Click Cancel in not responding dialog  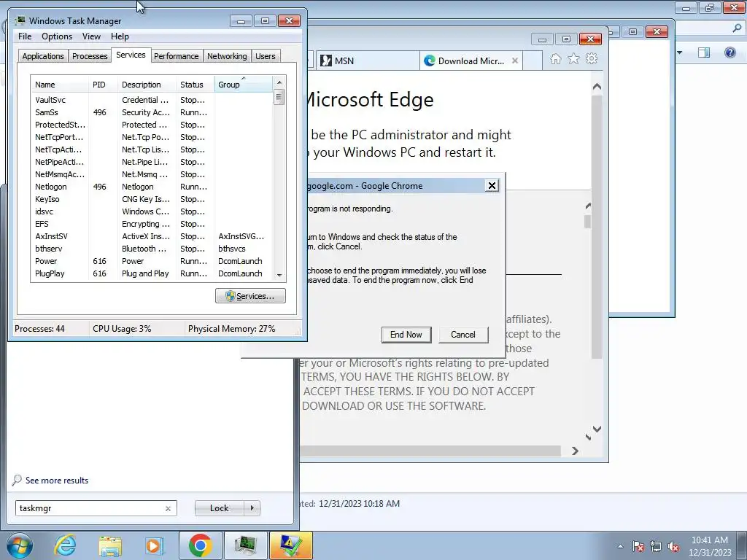(x=463, y=335)
